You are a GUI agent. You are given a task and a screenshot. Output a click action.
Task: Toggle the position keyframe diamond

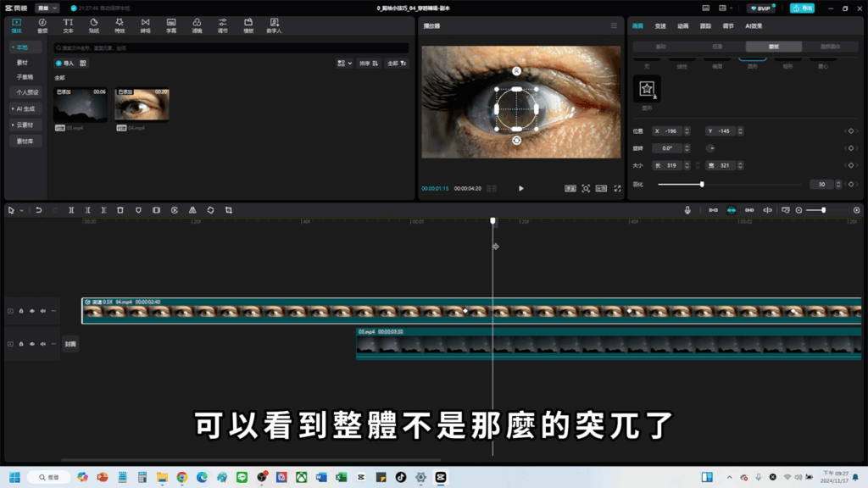851,131
